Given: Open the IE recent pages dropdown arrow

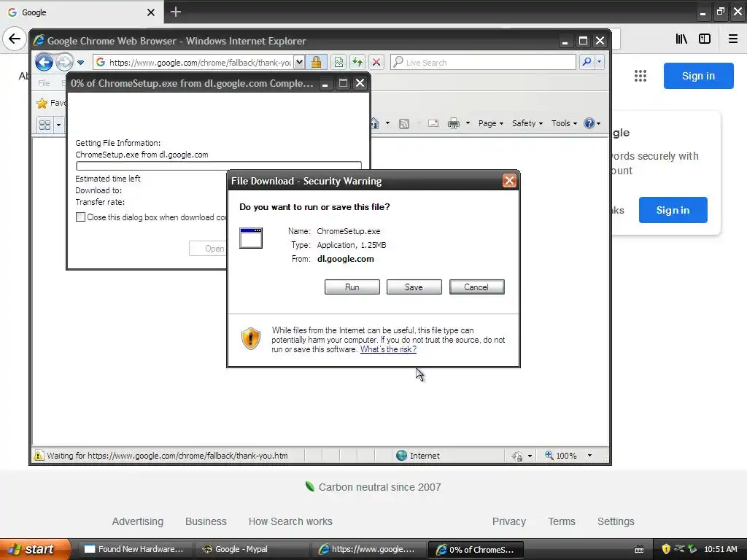Looking at the screenshot, I should pos(80,63).
